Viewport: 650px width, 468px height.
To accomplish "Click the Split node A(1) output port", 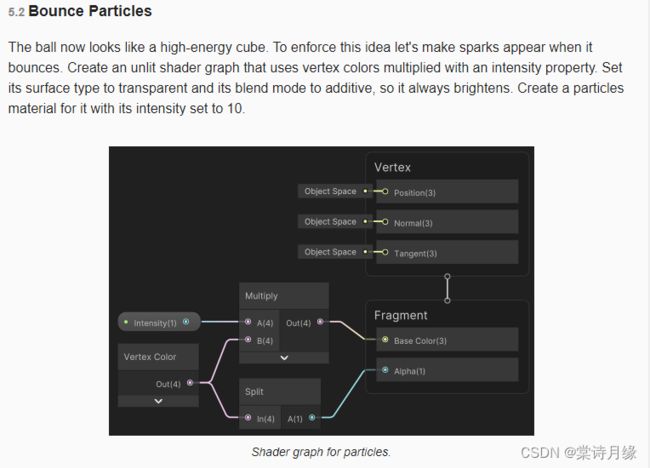I will click(312, 417).
